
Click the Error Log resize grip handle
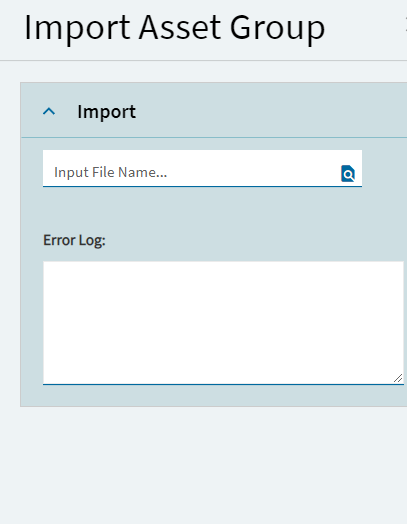click(398, 378)
